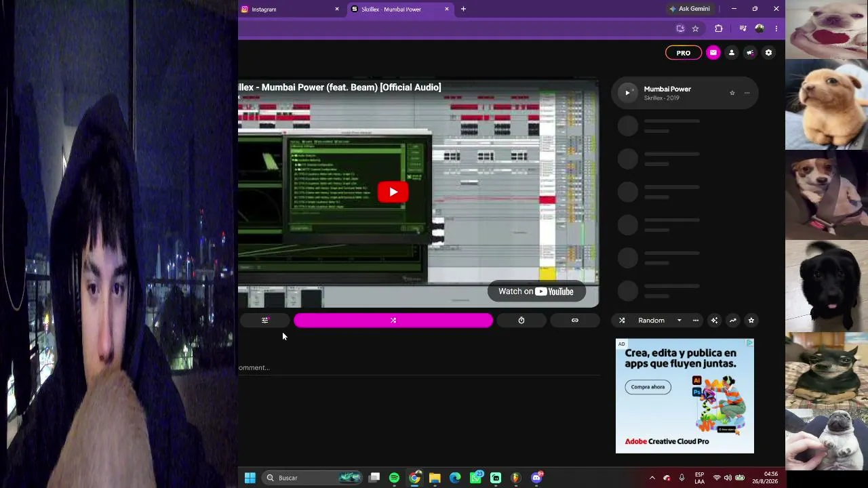Click the pink shuffle next-song bar

(x=393, y=320)
